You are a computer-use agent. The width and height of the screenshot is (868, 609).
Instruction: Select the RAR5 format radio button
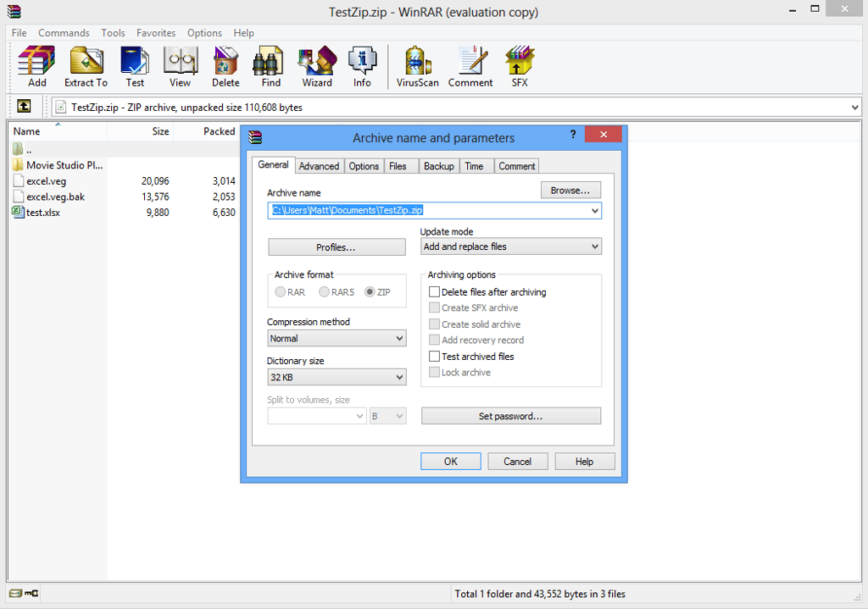click(x=324, y=292)
